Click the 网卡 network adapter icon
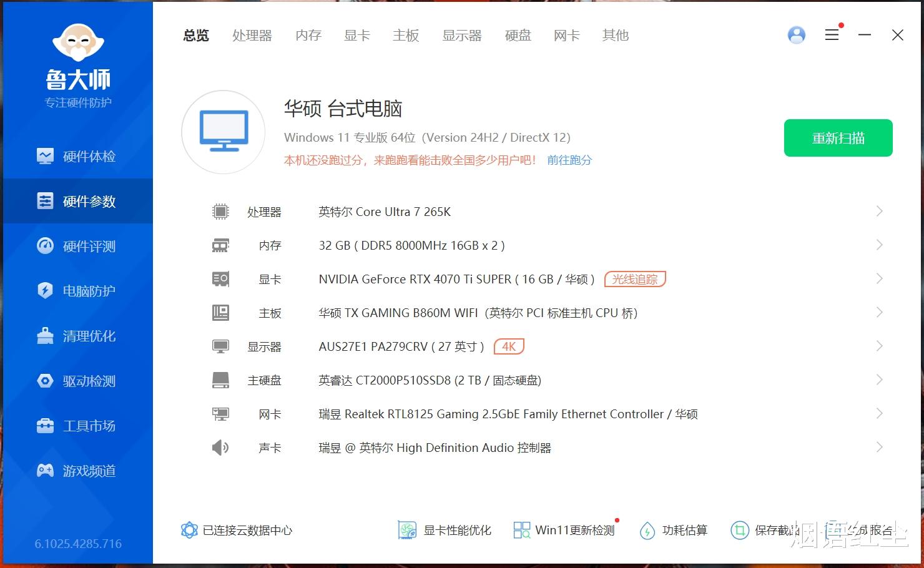Image resolution: width=924 pixels, height=568 pixels. click(220, 414)
